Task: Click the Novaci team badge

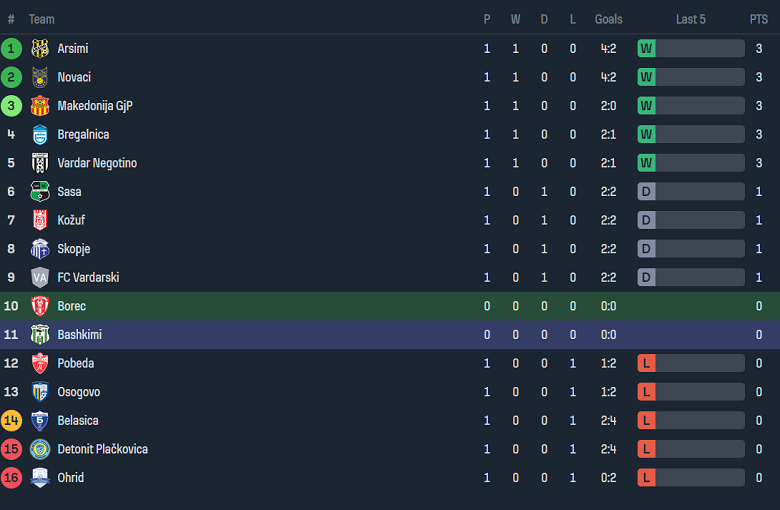Action: pyautogui.click(x=40, y=77)
